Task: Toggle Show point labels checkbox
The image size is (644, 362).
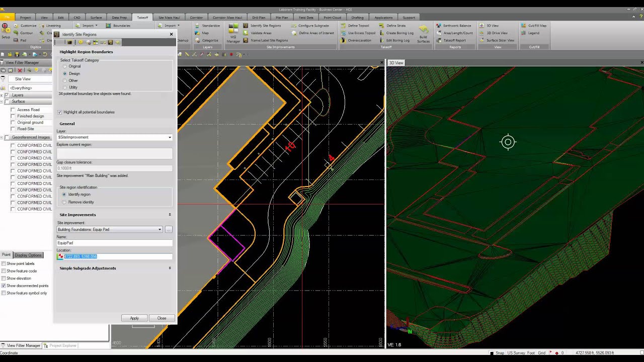Action: coord(4,263)
